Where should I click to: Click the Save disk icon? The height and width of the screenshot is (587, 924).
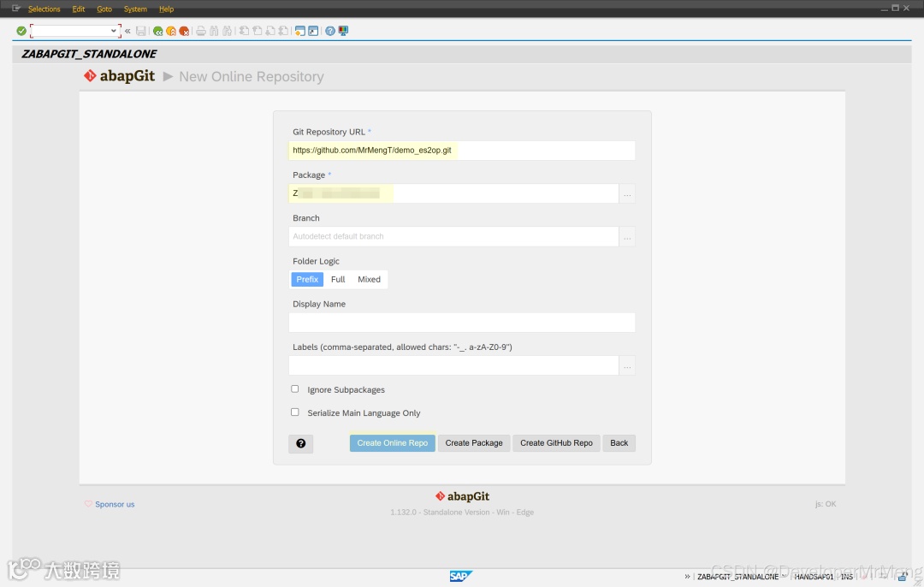tap(141, 31)
